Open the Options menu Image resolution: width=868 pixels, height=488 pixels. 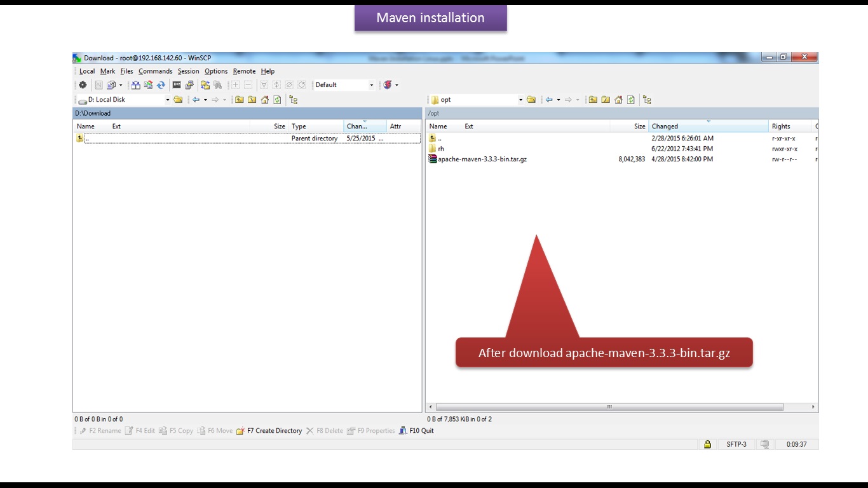(x=216, y=71)
